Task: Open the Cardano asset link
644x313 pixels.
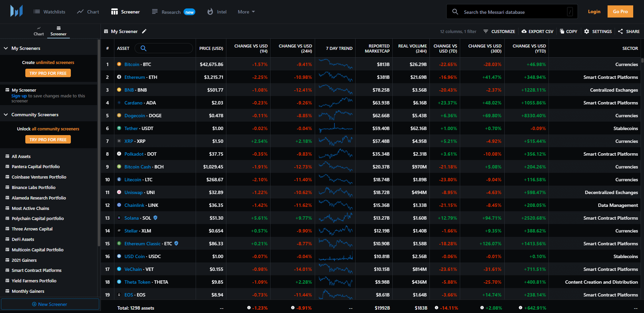Action: coord(133,103)
